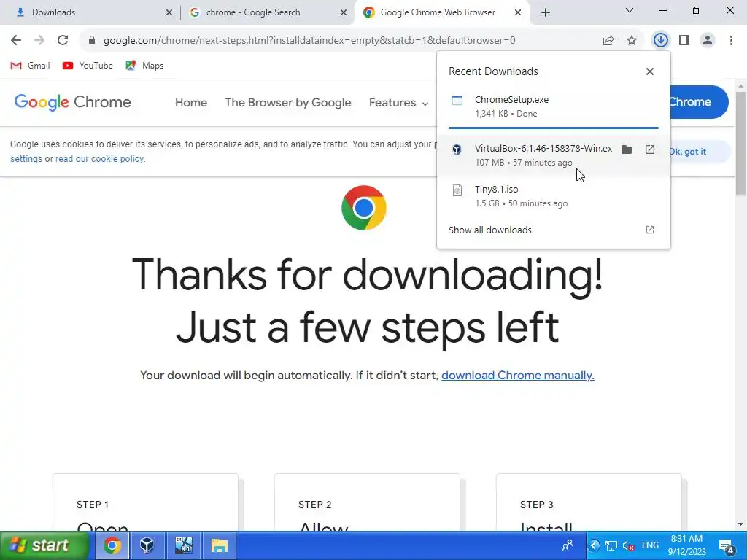Click the taskbar clock
This screenshot has width=747, height=560.
coord(686,545)
